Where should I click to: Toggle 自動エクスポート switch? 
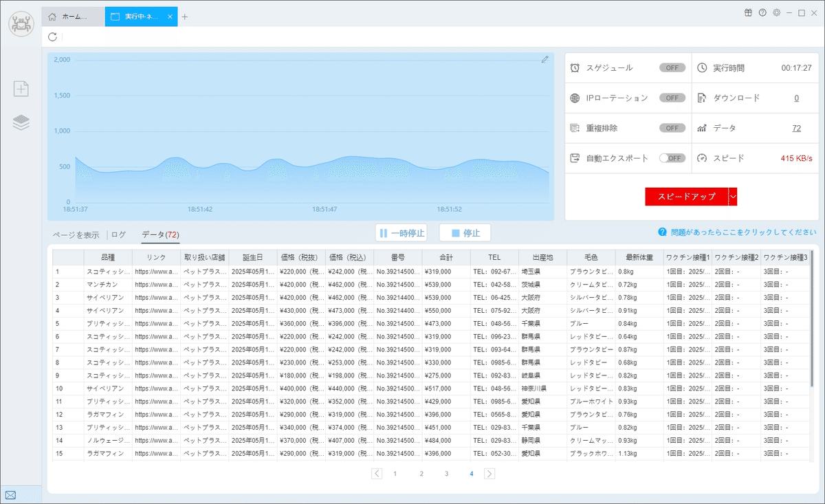pyautogui.click(x=672, y=158)
